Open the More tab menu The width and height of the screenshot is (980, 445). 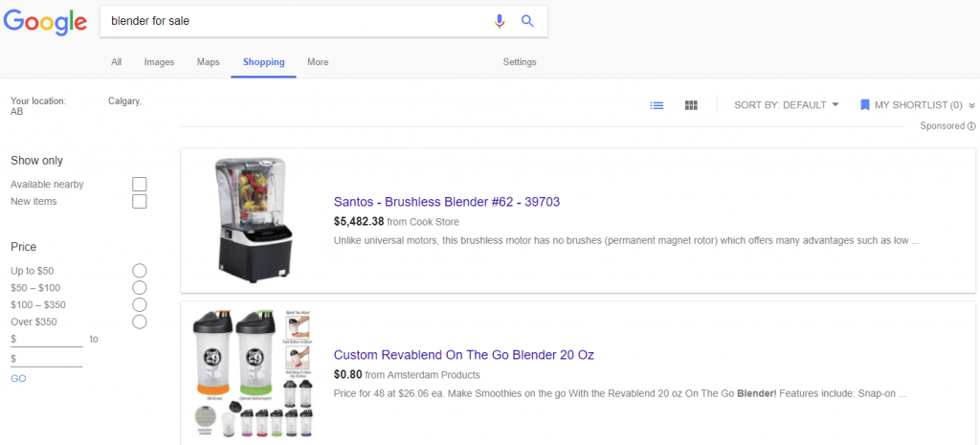point(318,62)
